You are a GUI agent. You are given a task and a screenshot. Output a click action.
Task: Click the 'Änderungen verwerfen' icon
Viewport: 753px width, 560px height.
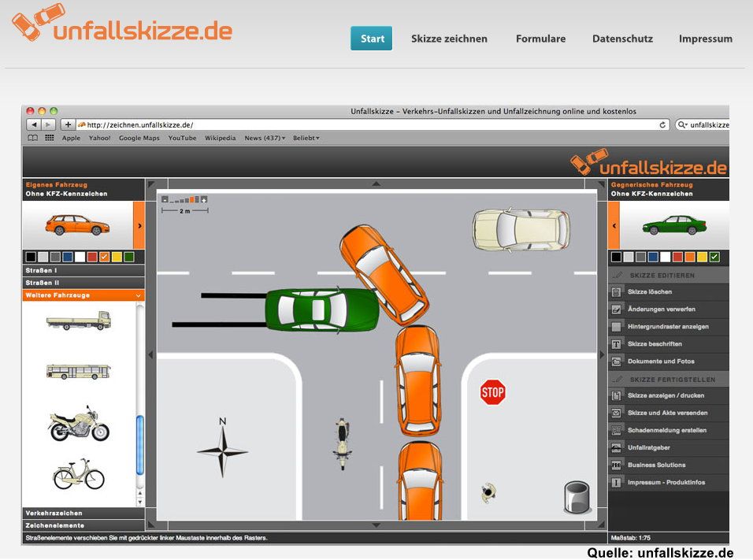(x=617, y=309)
